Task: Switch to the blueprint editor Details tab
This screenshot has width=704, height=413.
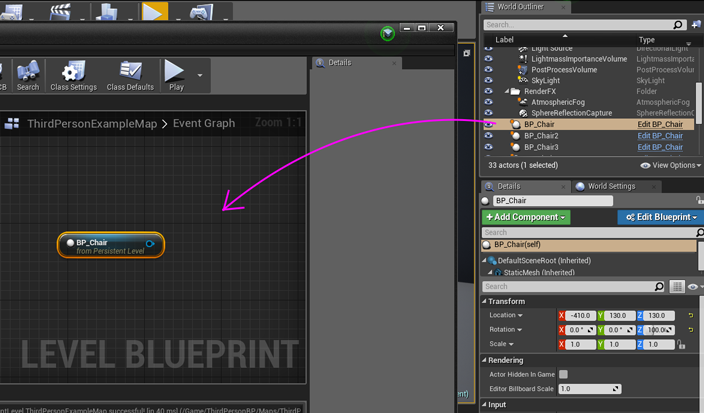Action: (339, 63)
